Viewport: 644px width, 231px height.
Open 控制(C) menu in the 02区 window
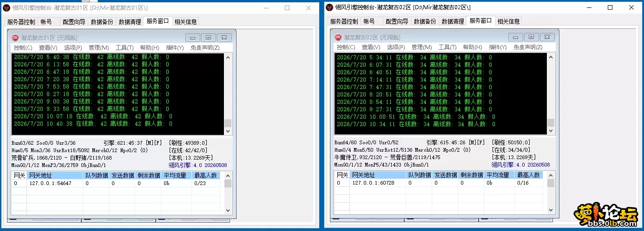(346, 47)
